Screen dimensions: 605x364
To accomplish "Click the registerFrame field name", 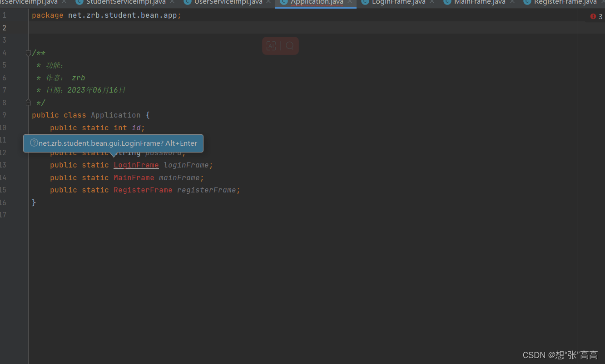I will [x=207, y=190].
